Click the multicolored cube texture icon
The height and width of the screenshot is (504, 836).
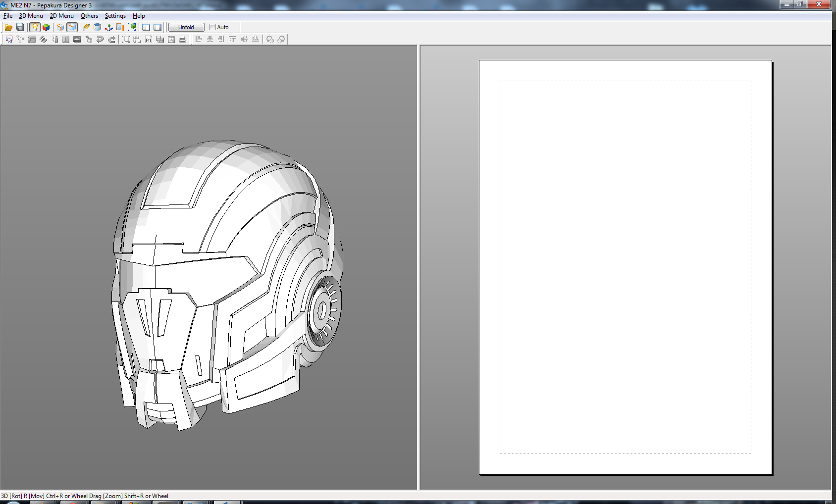(46, 27)
